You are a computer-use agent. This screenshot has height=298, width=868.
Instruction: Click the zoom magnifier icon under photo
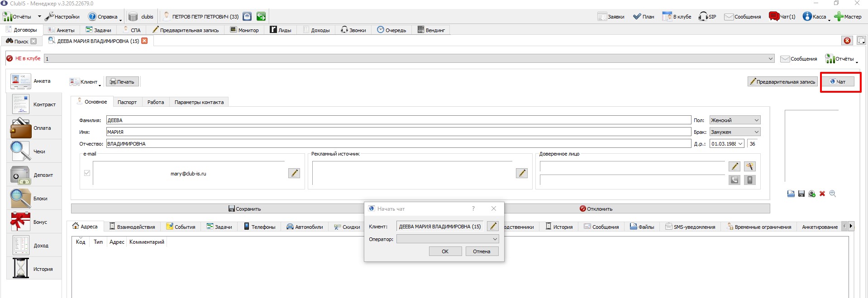833,194
